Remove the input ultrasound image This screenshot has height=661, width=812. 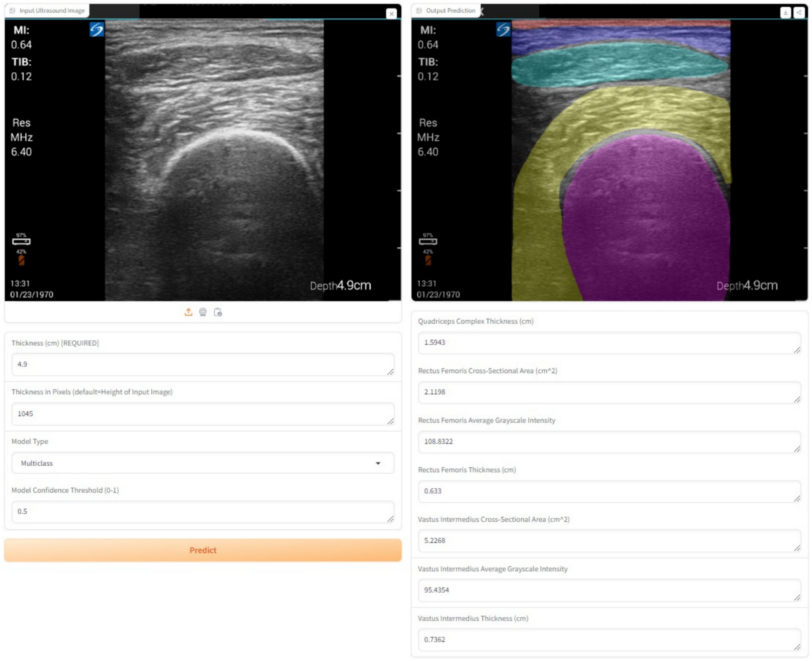pyautogui.click(x=391, y=14)
